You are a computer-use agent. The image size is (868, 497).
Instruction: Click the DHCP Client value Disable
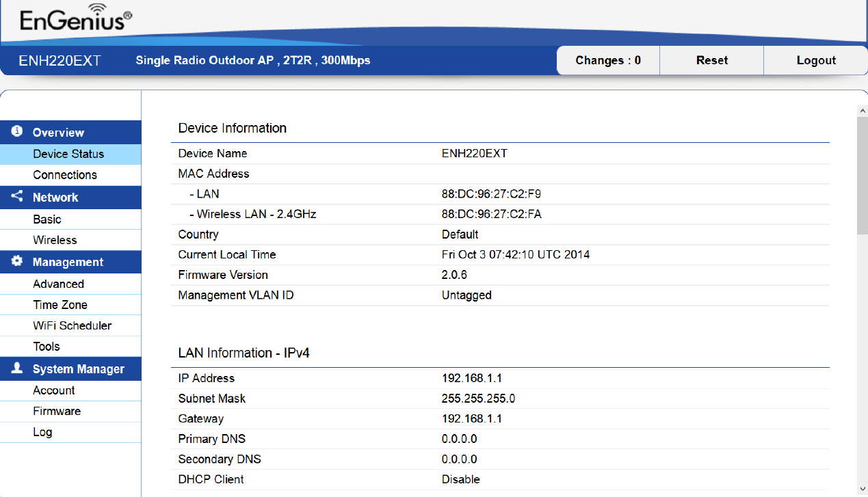[x=461, y=479]
